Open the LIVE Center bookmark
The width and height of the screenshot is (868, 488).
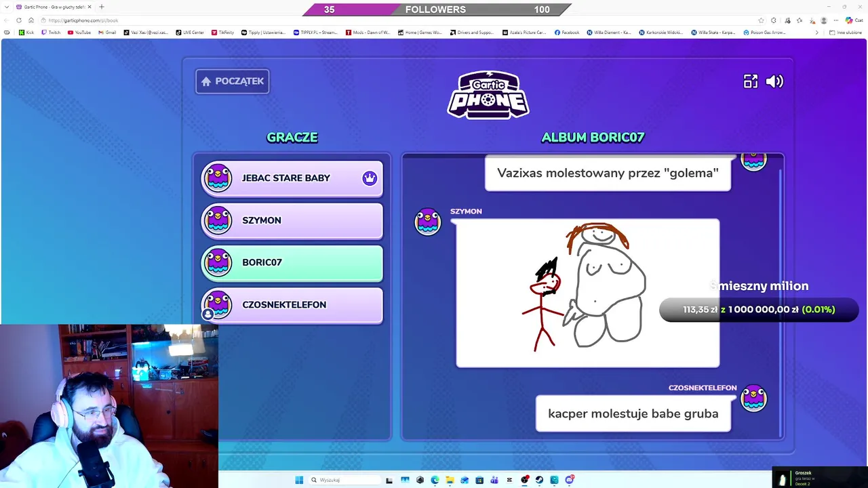(190, 33)
